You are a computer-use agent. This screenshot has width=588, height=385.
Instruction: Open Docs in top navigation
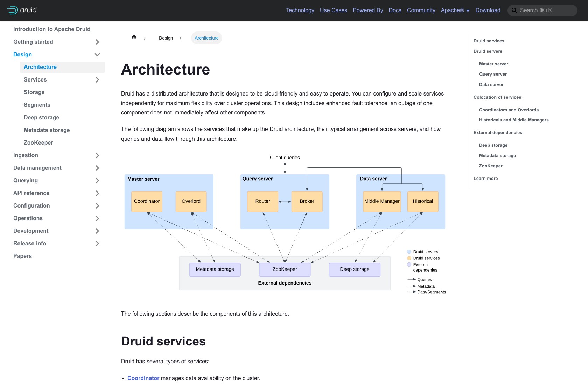[x=395, y=10]
